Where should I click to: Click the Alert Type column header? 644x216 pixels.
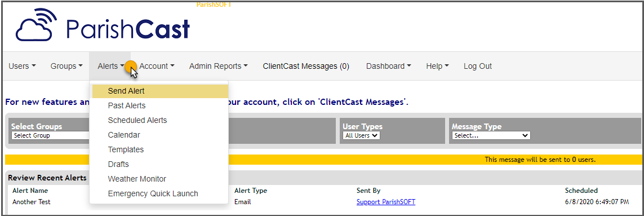tap(251, 191)
